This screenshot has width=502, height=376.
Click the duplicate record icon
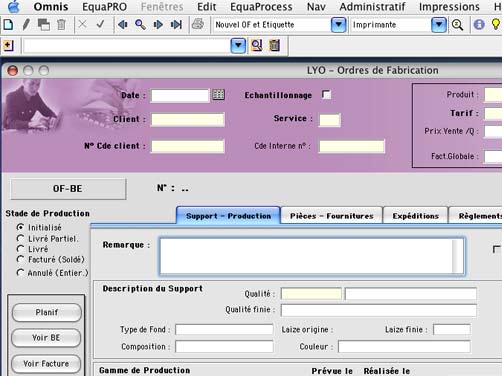pyautogui.click(x=44, y=25)
